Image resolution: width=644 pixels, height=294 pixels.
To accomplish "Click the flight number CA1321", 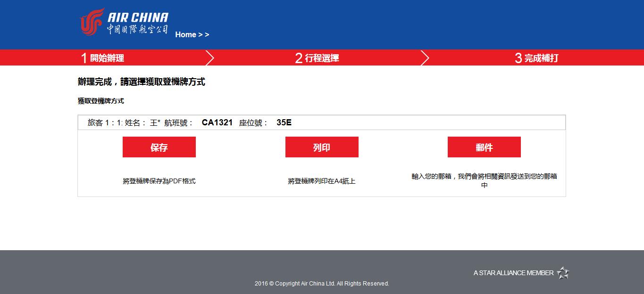I will [217, 122].
